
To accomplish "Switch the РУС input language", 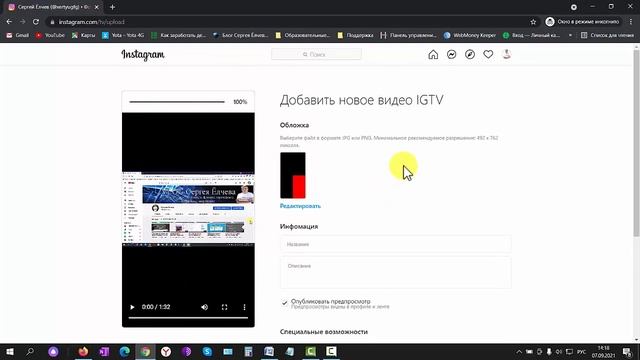I will [x=582, y=352].
